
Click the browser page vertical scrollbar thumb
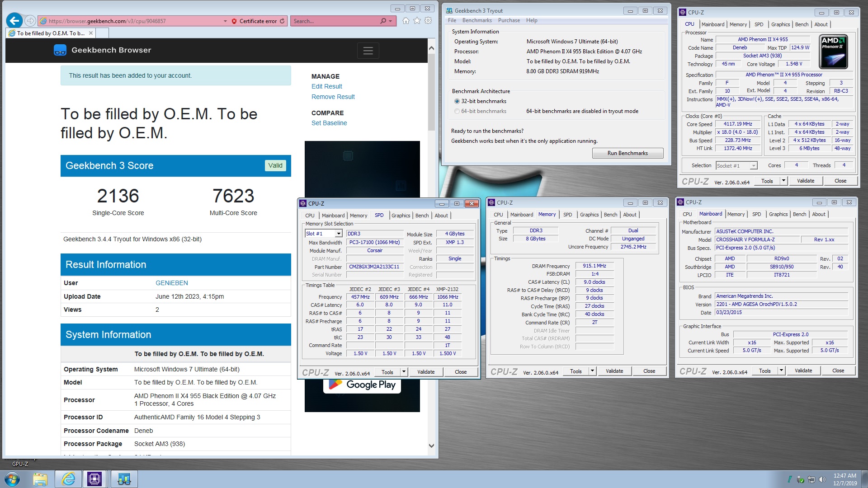pos(431,92)
